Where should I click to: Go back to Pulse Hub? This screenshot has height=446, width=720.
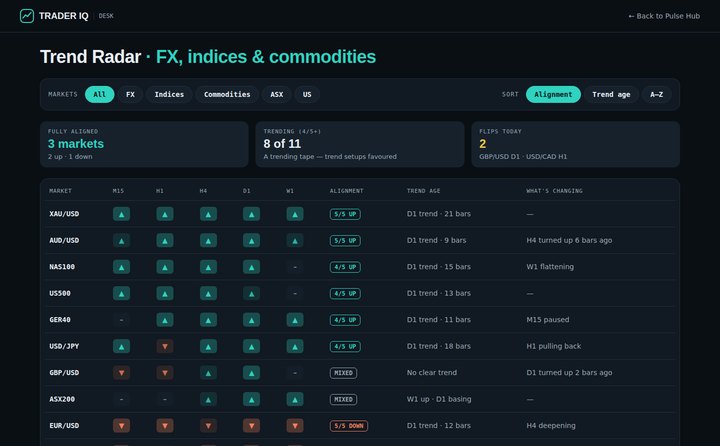click(x=664, y=16)
